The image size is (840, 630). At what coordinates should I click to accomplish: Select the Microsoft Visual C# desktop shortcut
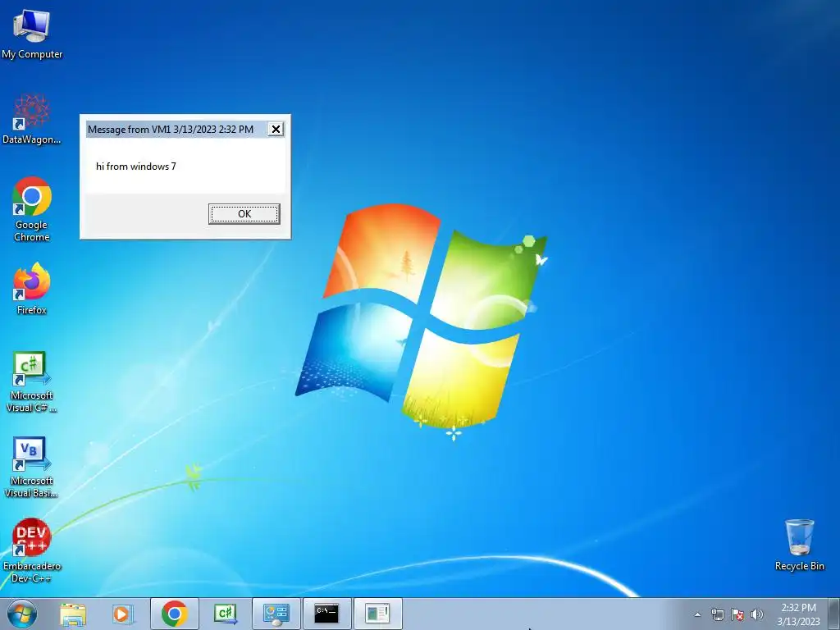[x=32, y=382]
